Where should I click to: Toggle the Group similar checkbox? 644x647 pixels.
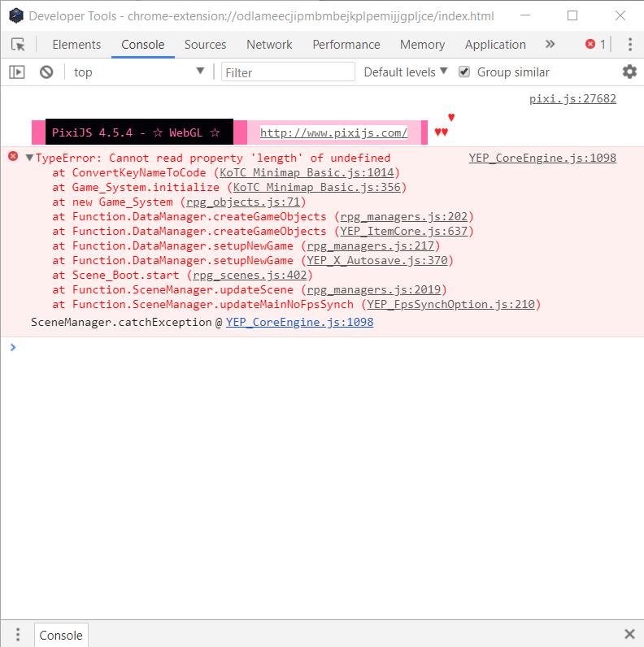click(464, 72)
